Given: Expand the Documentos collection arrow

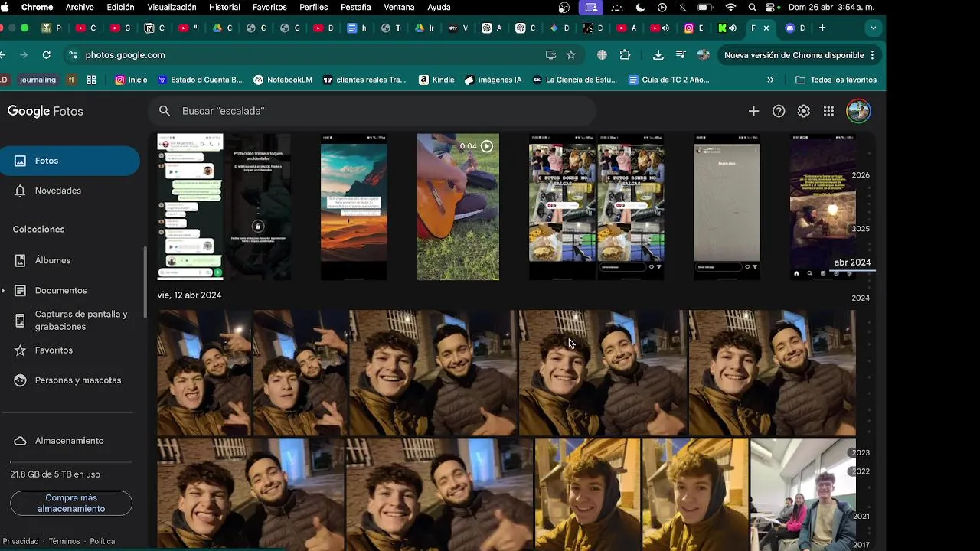Looking at the screenshot, I should pos(4,291).
